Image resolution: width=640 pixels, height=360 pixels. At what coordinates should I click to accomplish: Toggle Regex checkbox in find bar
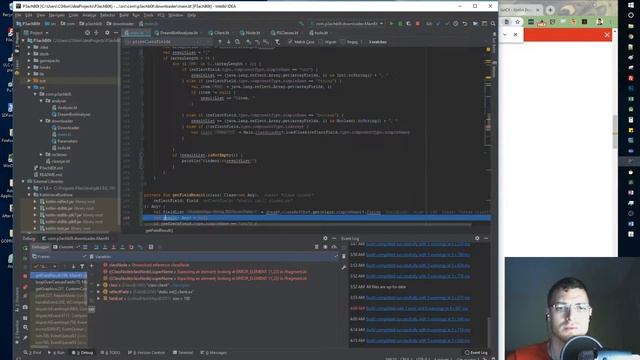click(343, 42)
